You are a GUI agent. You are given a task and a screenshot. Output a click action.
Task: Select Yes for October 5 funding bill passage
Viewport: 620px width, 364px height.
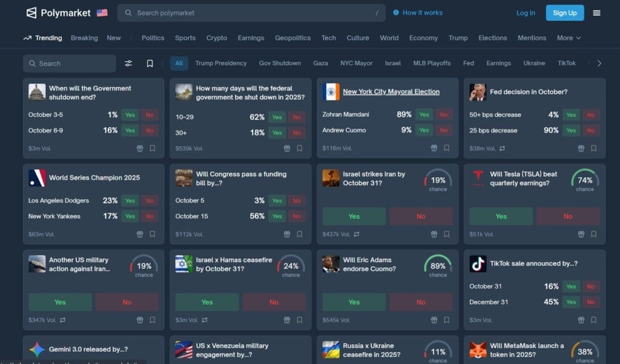pyautogui.click(x=277, y=200)
